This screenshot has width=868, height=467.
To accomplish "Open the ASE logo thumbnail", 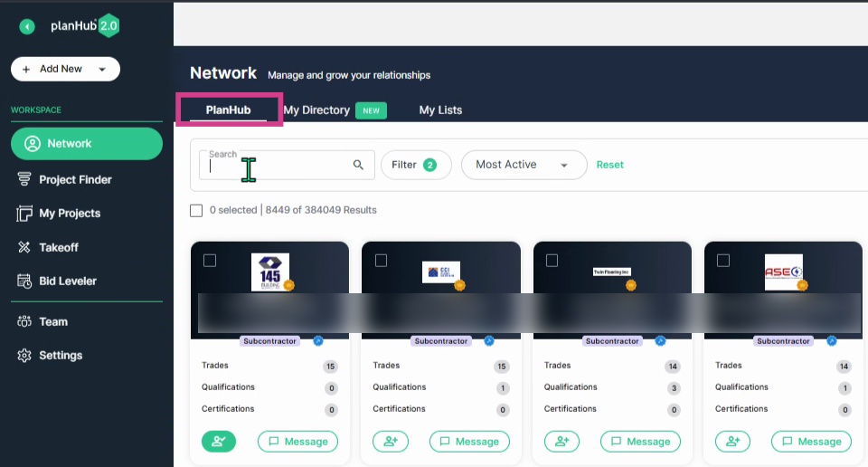I will coord(783,272).
